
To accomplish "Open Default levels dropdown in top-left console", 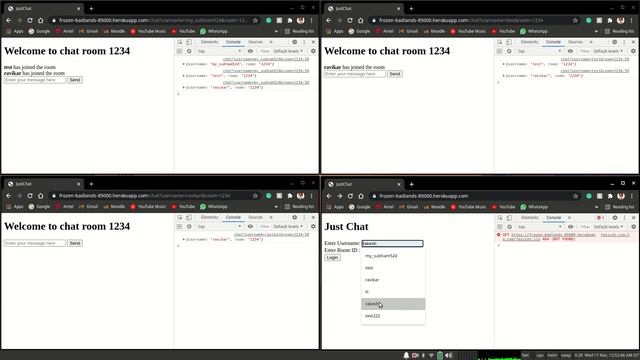I will [x=288, y=51].
